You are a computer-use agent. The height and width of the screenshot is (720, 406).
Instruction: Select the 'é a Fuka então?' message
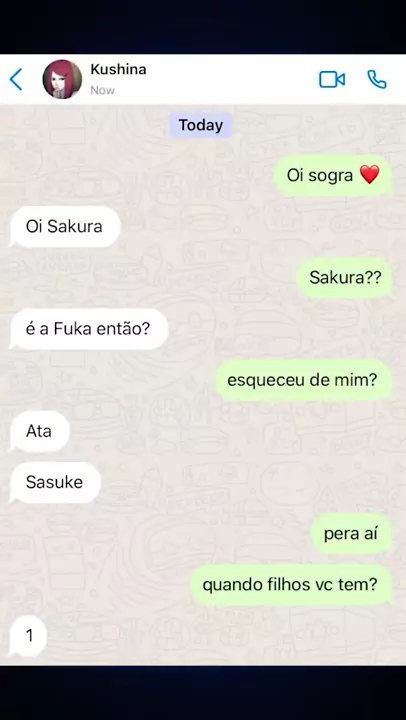pos(89,329)
